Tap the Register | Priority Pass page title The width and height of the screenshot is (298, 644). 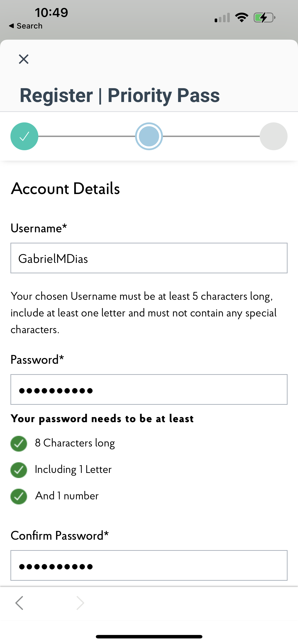pos(120,95)
